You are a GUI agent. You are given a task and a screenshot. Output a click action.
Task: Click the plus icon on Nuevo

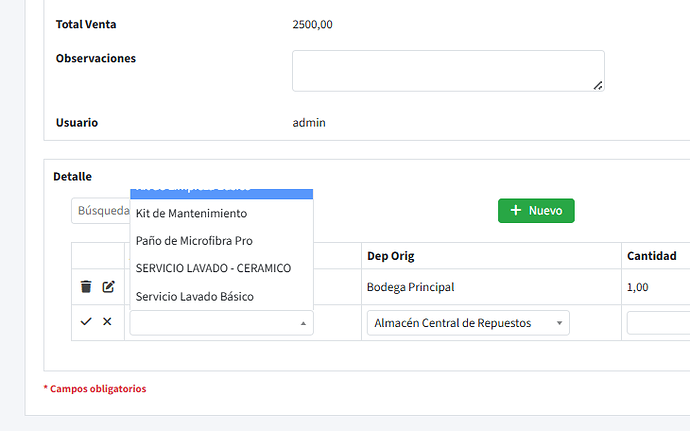coord(516,211)
